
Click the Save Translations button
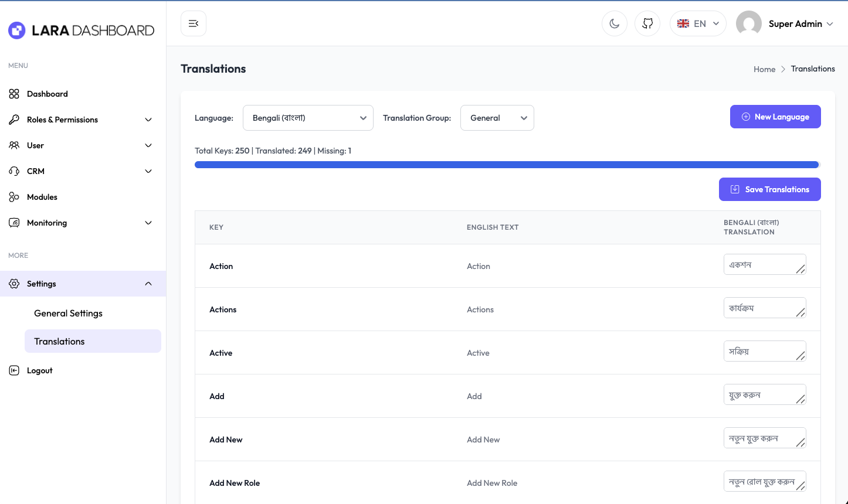(x=769, y=189)
